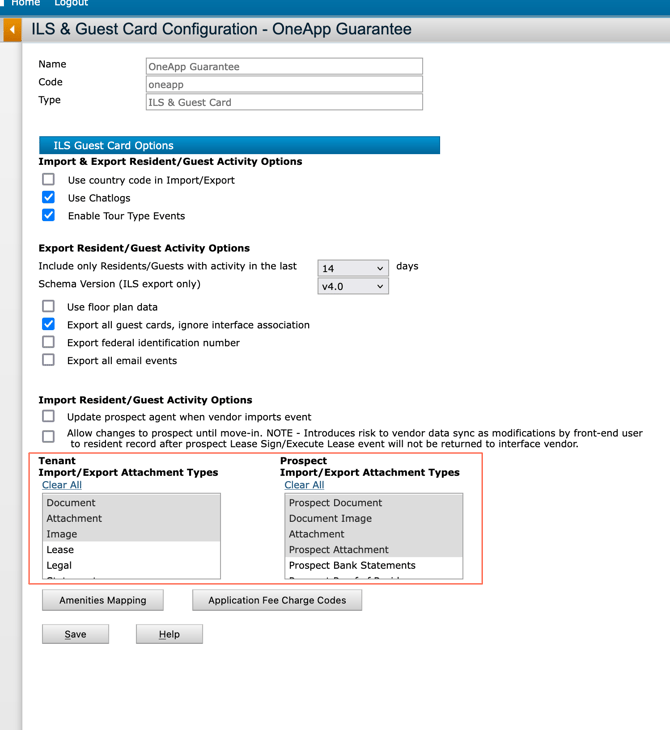
Task: Select the Prospect list's own Attachment entry
Action: click(x=374, y=534)
